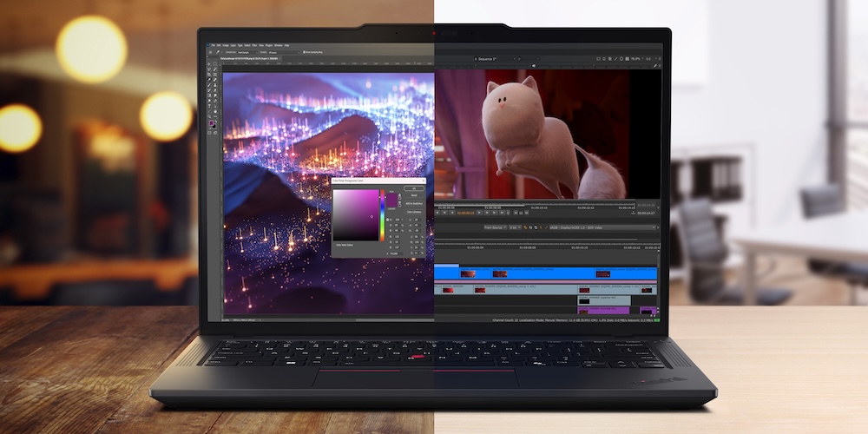
Task: Select the Frame tool in the toolbox
Action: tap(214, 75)
